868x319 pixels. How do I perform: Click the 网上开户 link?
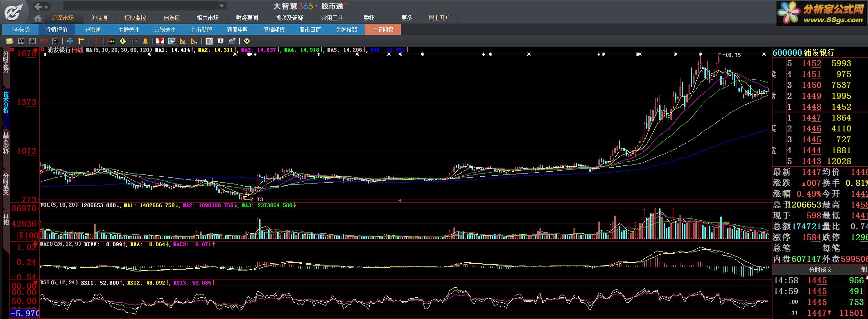tap(439, 18)
